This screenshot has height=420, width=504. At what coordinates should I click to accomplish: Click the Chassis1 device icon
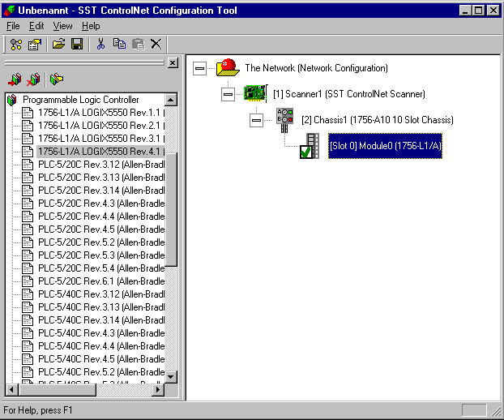(284, 120)
